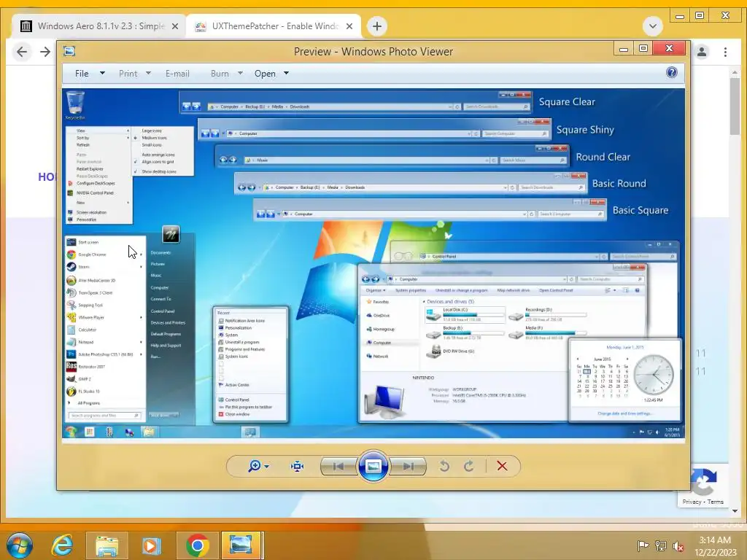This screenshot has width=747, height=560.
Task: Click the Open menu item
Action: (265, 74)
